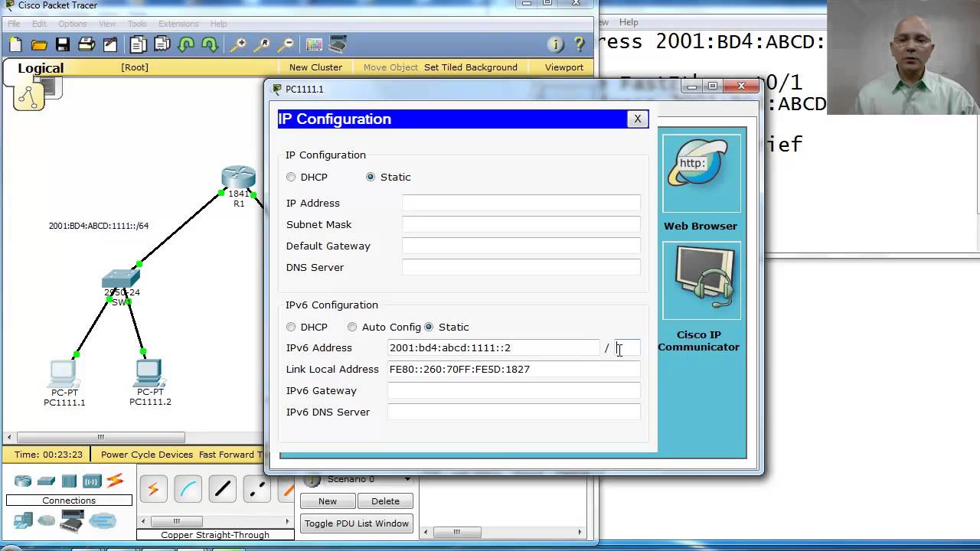This screenshot has height=551, width=980.
Task: Toggle PDU List Window
Action: click(357, 523)
